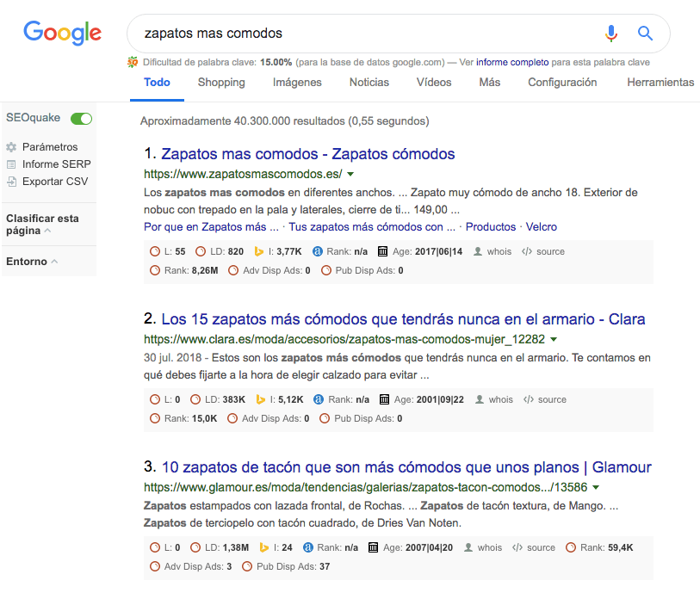Click the Rank: 8,26M circle icon
Image resolution: width=700 pixels, height=599 pixels.
(155, 270)
